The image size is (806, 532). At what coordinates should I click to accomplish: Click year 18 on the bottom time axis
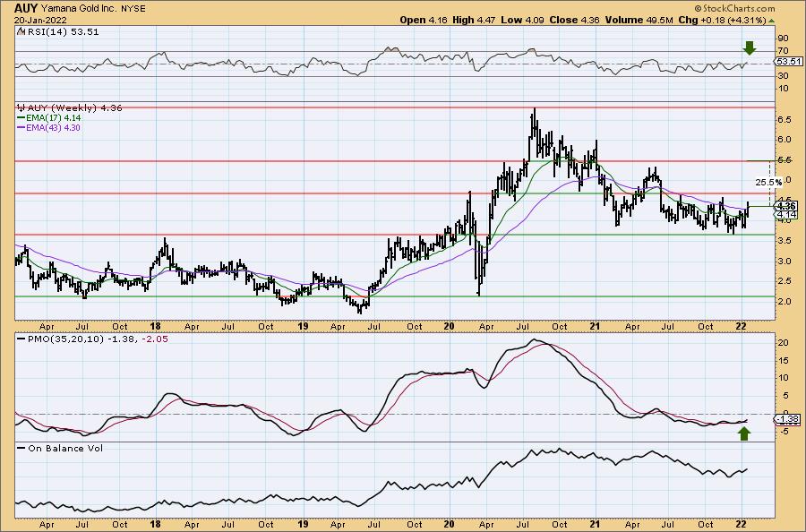156,524
